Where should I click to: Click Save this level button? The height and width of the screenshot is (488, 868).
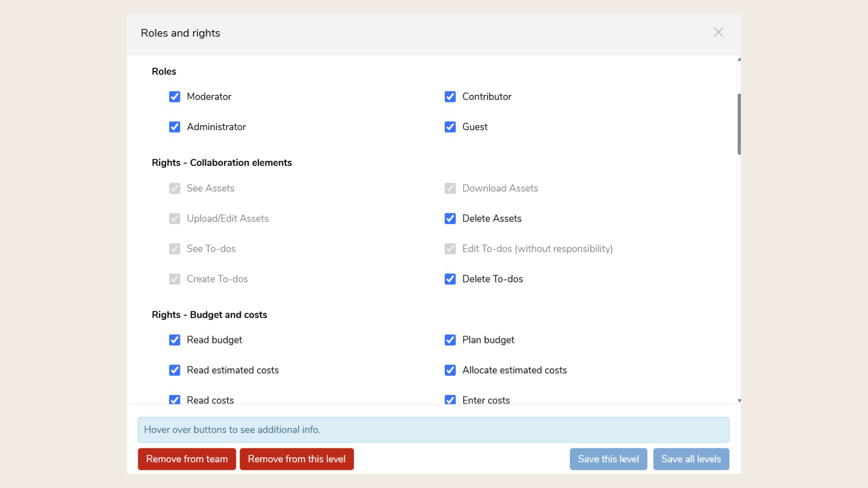[608, 459]
